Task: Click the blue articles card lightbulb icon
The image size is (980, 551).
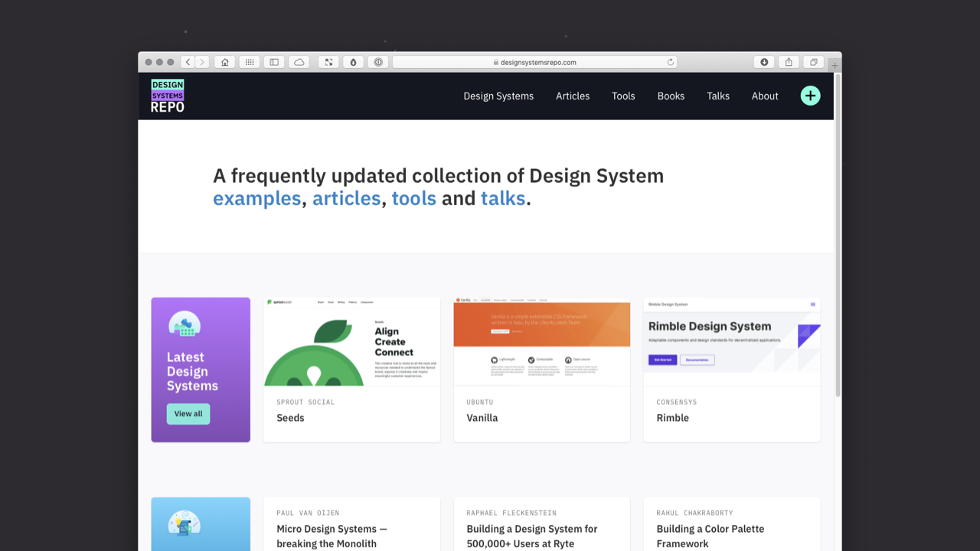Action: 185,524
